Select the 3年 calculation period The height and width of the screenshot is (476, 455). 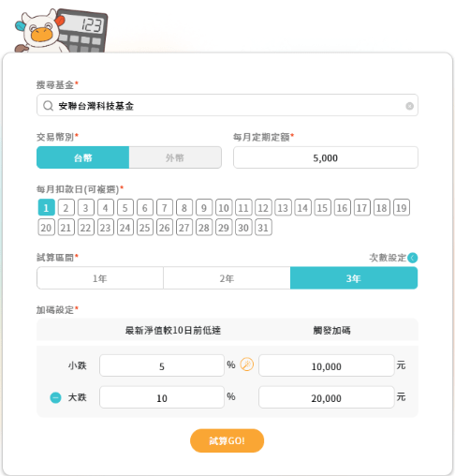tap(354, 278)
